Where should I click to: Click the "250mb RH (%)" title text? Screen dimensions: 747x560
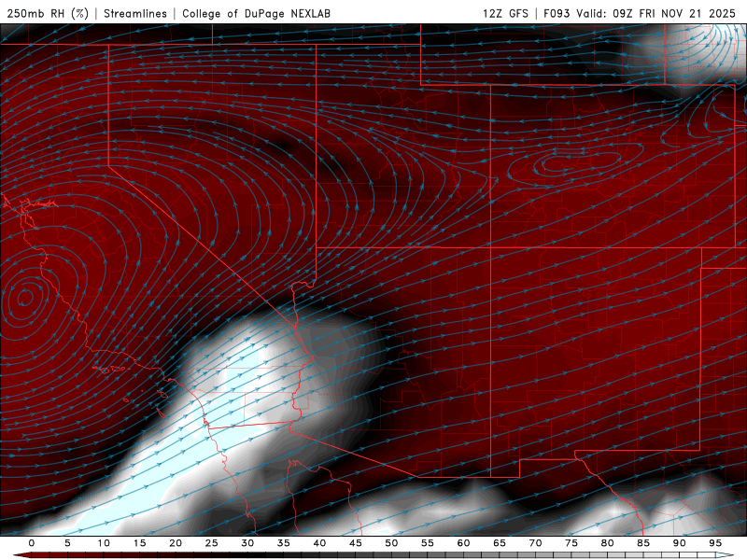click(x=48, y=13)
